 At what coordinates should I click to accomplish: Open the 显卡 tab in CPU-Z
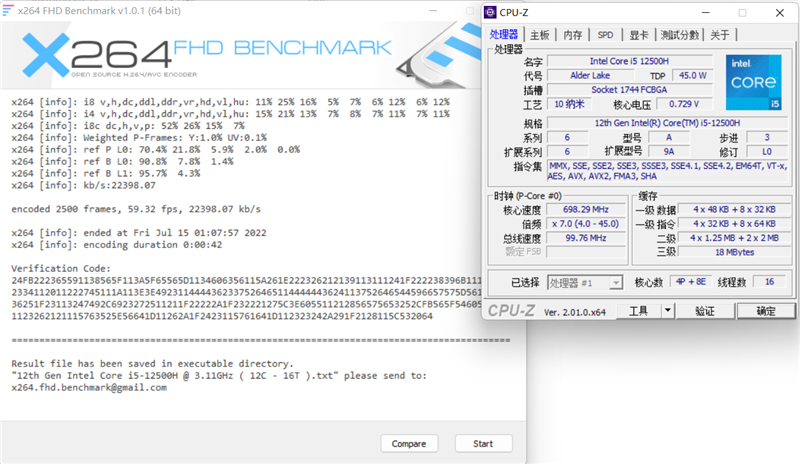[638, 35]
